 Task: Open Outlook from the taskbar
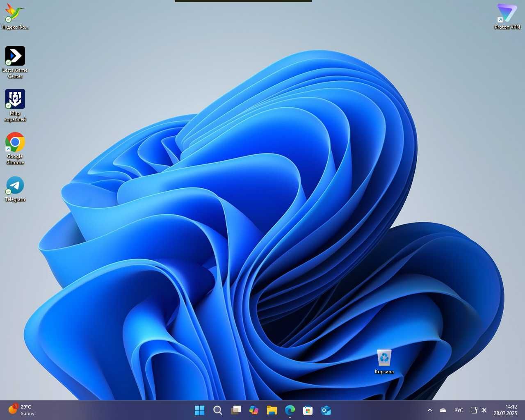tap(326, 410)
